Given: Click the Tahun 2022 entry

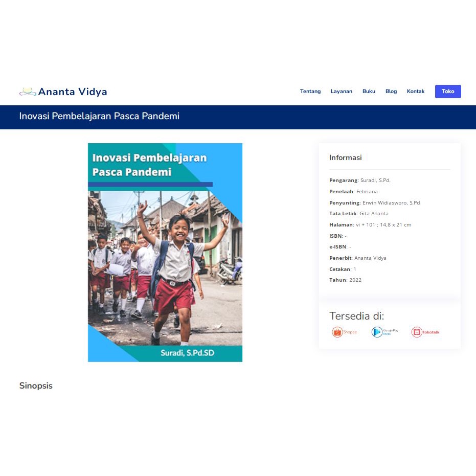Looking at the screenshot, I should tap(346, 280).
